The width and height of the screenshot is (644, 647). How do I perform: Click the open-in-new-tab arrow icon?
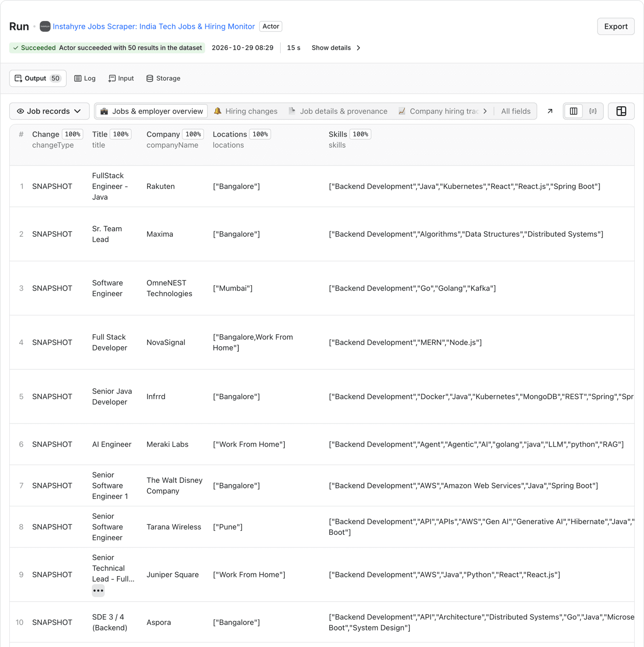coord(550,111)
